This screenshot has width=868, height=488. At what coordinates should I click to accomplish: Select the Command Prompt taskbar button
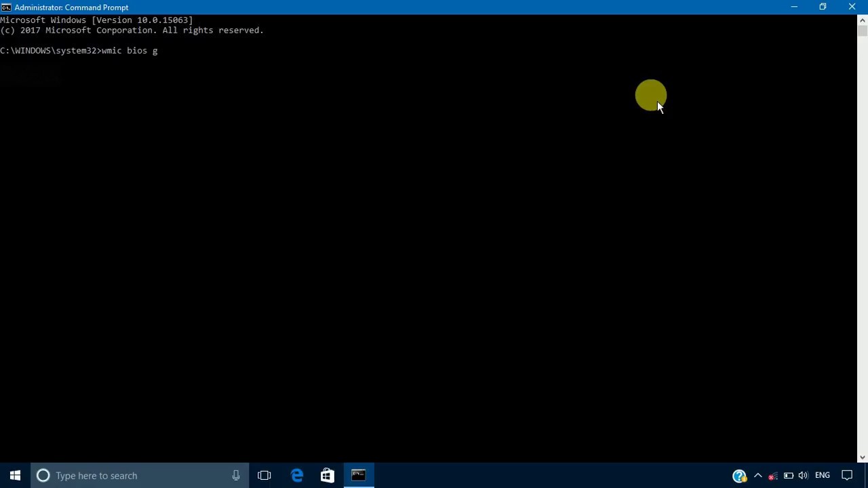359,475
